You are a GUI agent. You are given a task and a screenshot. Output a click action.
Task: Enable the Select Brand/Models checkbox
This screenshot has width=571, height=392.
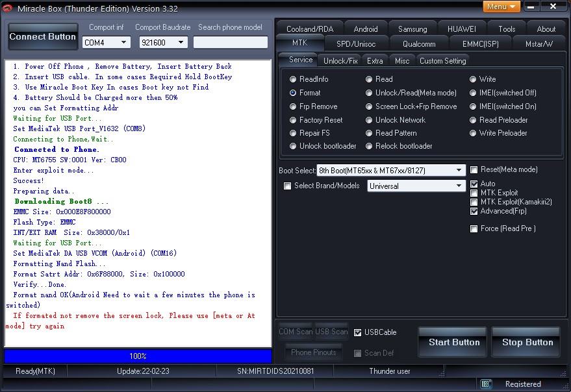point(287,186)
